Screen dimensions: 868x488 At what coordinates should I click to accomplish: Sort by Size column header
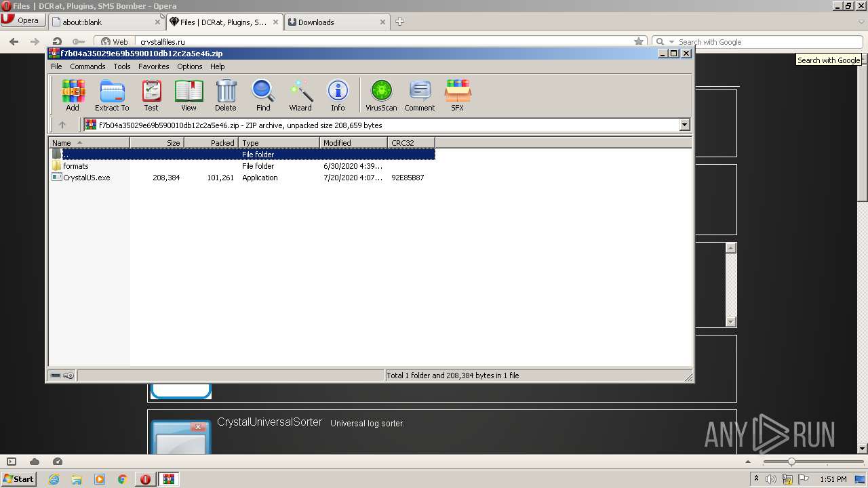coord(157,142)
